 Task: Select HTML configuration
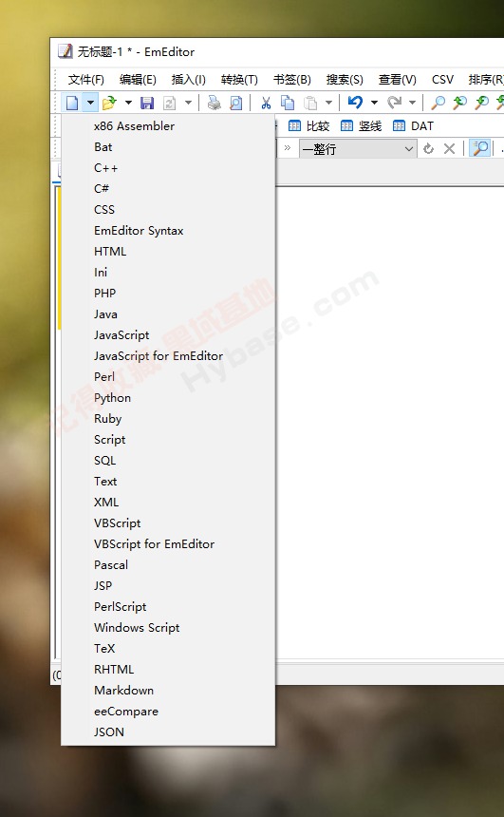[168, 251]
